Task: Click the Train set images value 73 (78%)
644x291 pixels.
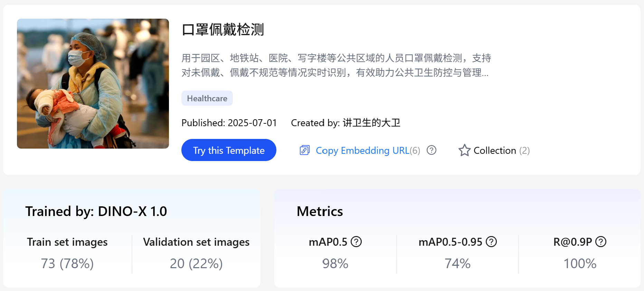Action: pyautogui.click(x=67, y=263)
